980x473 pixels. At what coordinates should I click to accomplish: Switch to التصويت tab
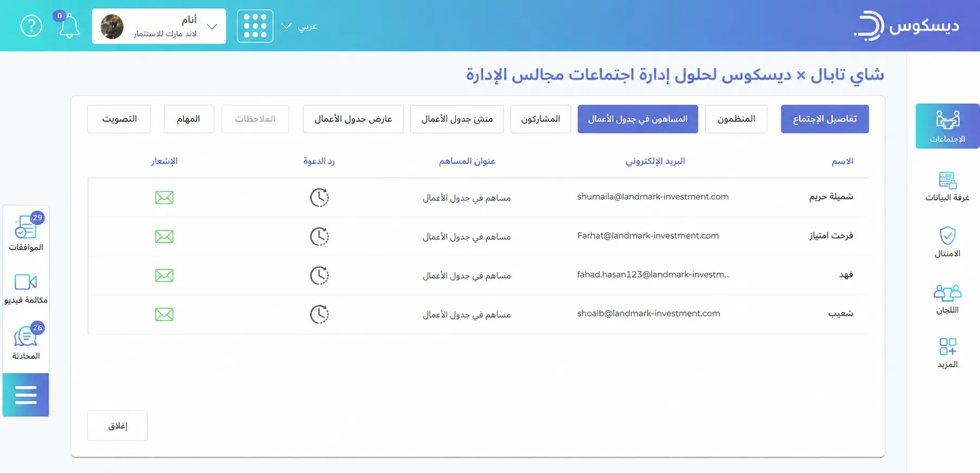(119, 119)
